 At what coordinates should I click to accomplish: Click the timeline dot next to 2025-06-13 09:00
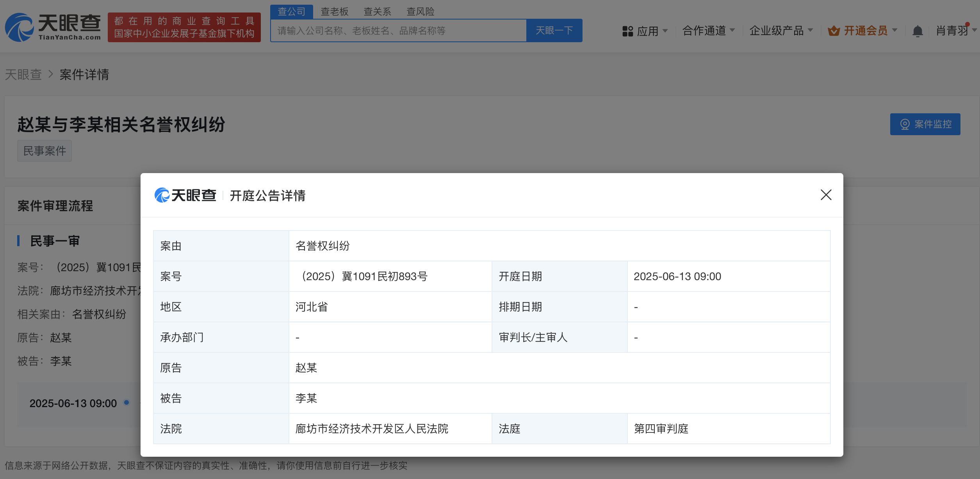pyautogui.click(x=127, y=402)
